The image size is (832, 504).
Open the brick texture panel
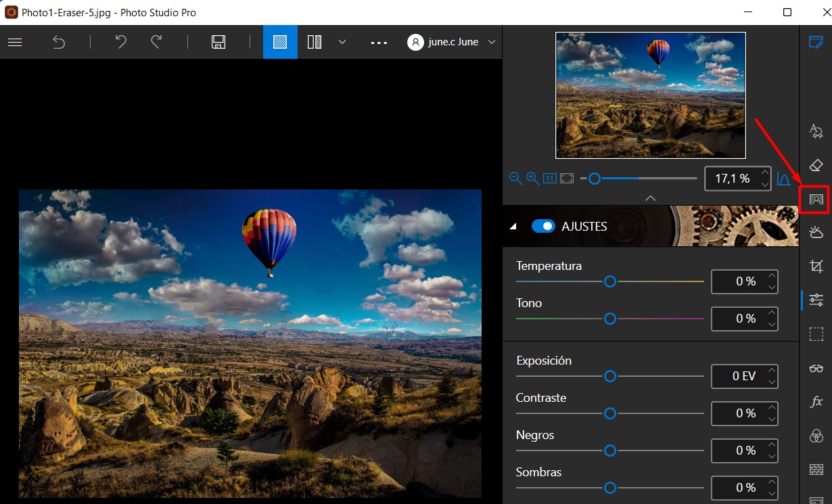(x=816, y=469)
